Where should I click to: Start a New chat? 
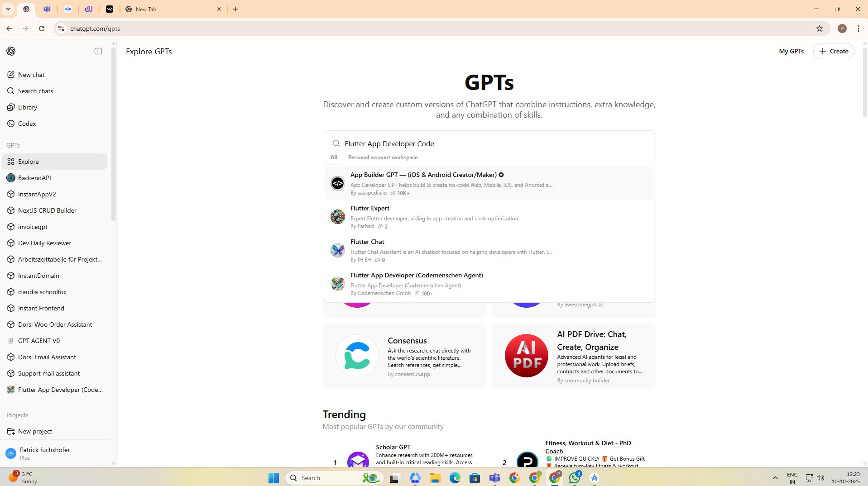[54, 75]
